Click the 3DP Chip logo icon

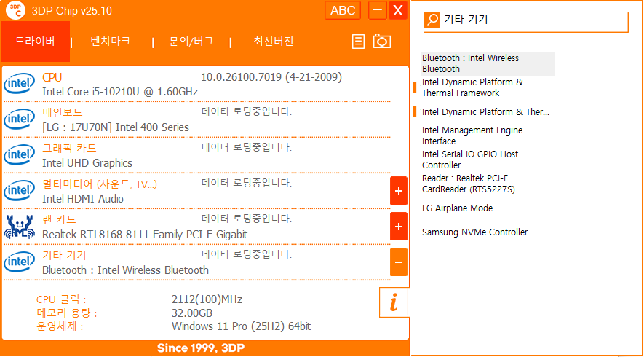coord(15,10)
